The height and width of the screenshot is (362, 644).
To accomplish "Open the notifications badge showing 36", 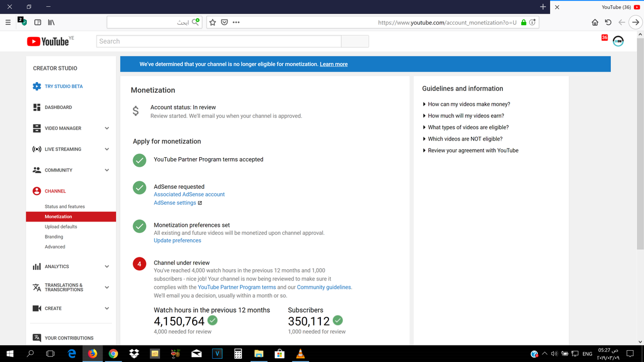I will [605, 38].
